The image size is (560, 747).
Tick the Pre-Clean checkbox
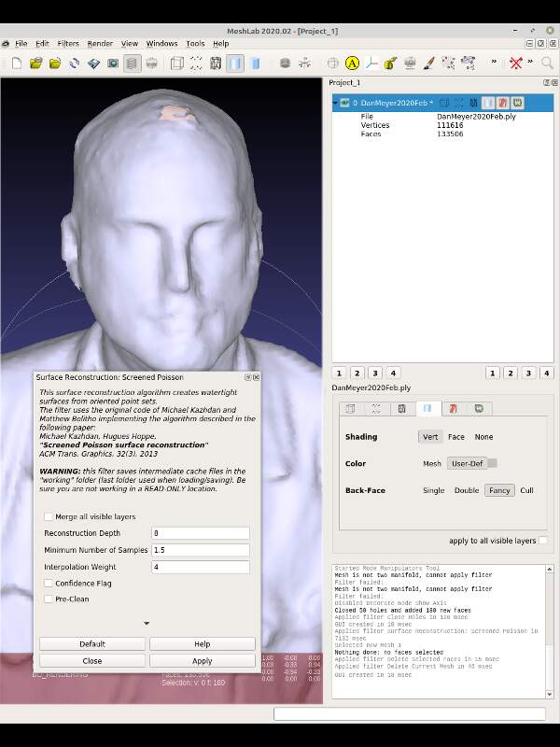pyautogui.click(x=49, y=599)
